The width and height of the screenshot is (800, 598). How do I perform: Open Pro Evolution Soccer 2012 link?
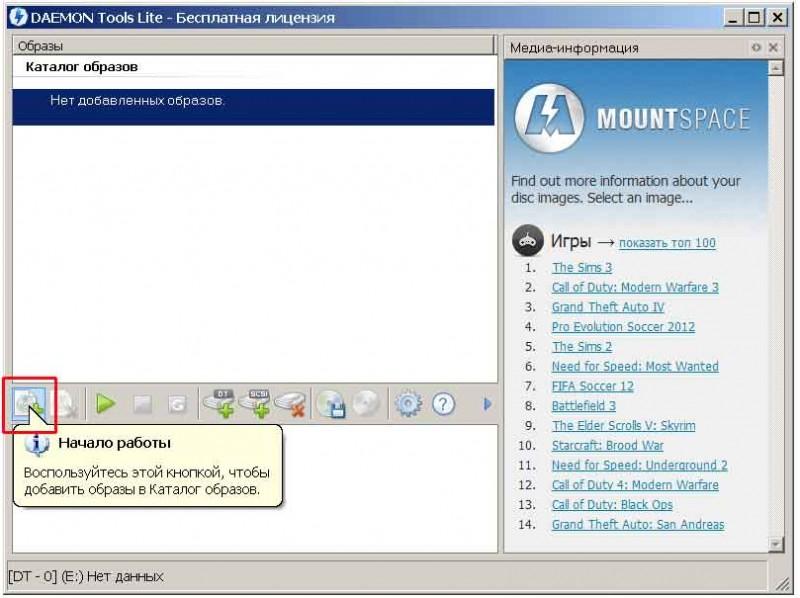coord(623,327)
